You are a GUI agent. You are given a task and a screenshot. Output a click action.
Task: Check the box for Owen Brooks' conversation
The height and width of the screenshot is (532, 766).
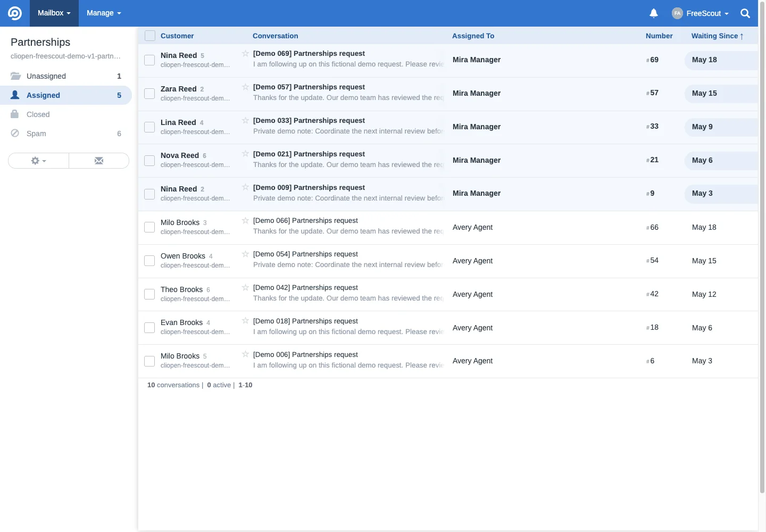(149, 261)
